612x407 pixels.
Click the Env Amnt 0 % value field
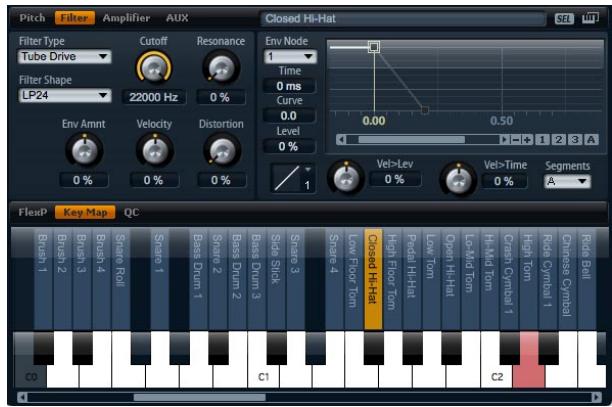(x=83, y=180)
